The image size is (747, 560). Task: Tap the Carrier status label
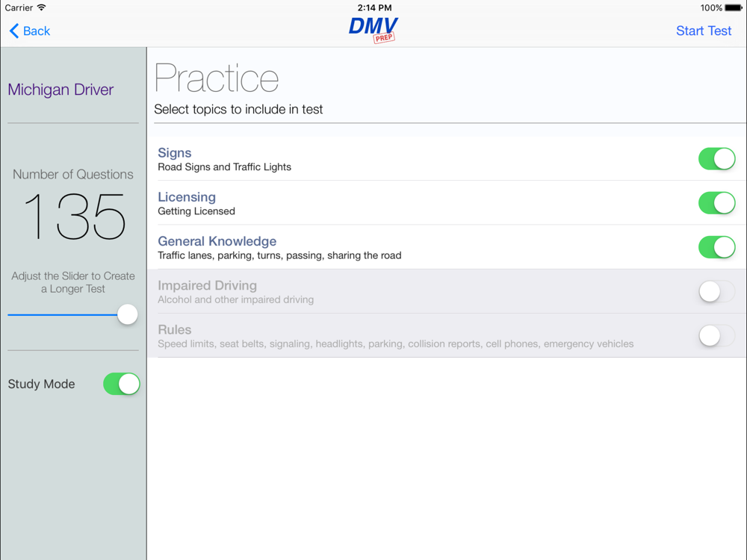click(19, 7)
